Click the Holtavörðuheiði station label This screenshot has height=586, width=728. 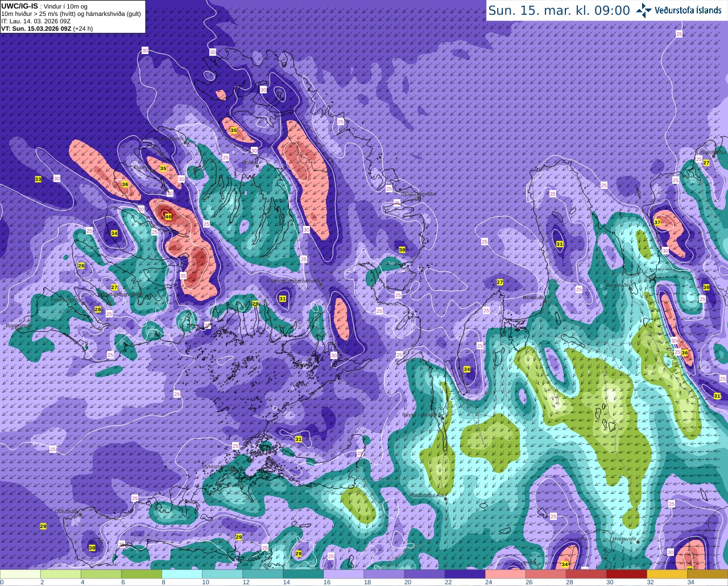tap(427, 496)
